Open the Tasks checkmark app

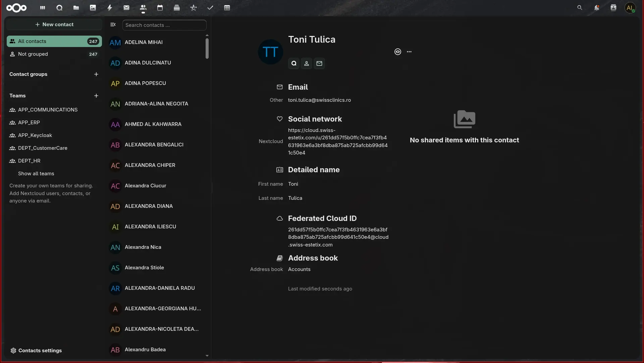pos(210,8)
